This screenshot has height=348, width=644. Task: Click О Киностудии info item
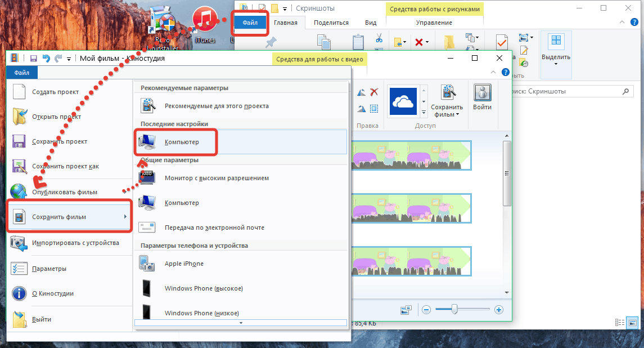(x=69, y=293)
